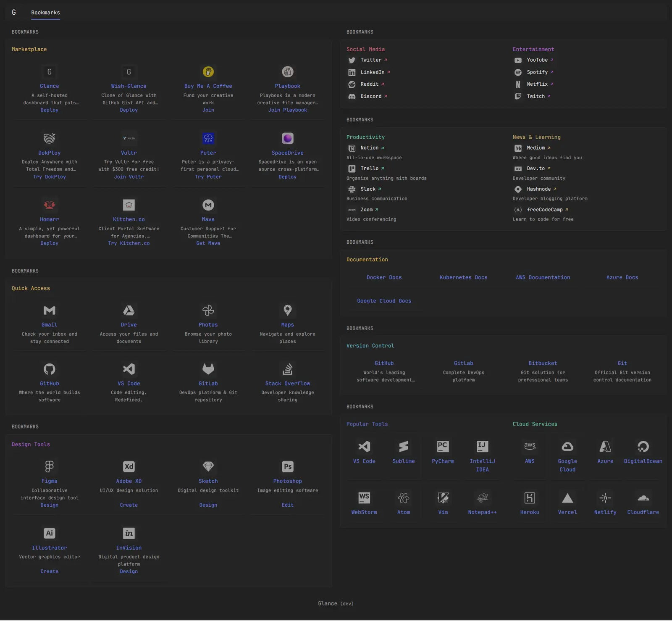The image size is (672, 621).
Task: Click the Bitbucket link in Version Control
Action: pos(543,363)
